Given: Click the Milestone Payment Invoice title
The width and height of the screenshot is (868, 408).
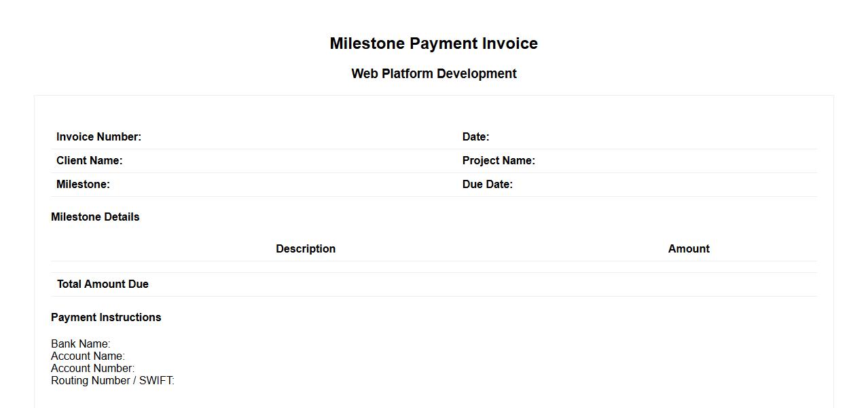Looking at the screenshot, I should (x=433, y=43).
